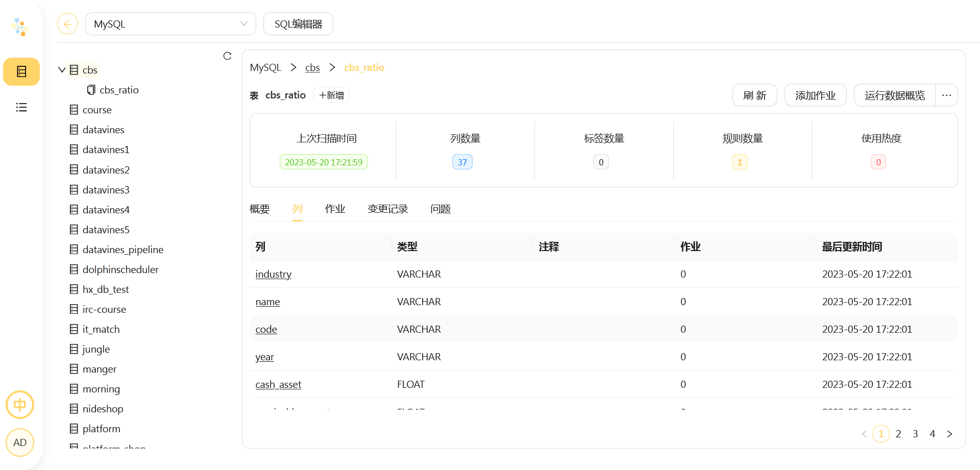Select the hx_db_test database
Image resolution: width=980 pixels, height=470 pixels.
point(106,289)
